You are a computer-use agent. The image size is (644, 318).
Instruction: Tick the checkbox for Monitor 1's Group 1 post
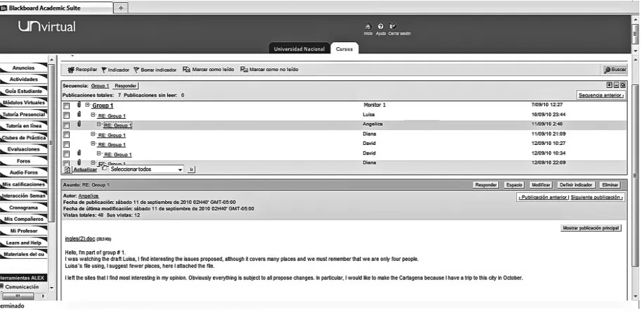[67, 106]
